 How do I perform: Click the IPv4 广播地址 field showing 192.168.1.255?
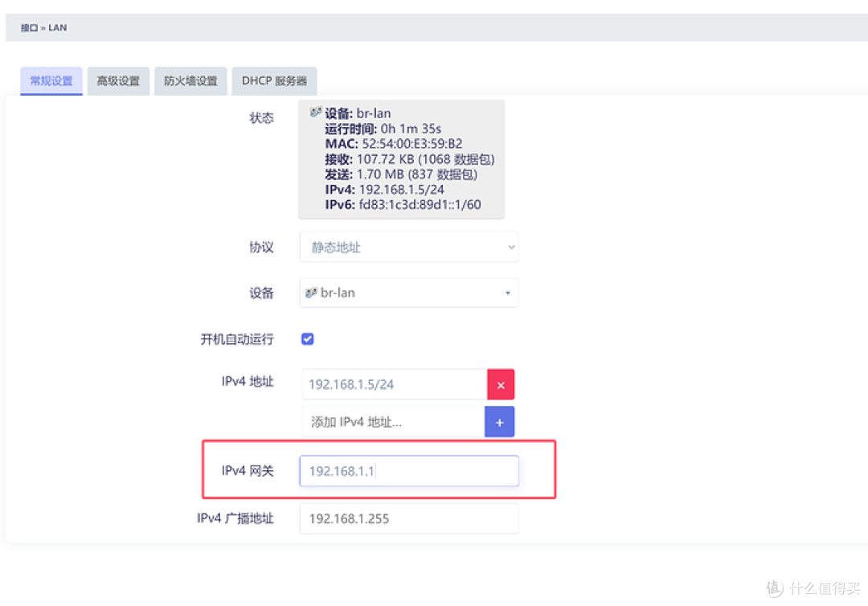click(x=409, y=518)
